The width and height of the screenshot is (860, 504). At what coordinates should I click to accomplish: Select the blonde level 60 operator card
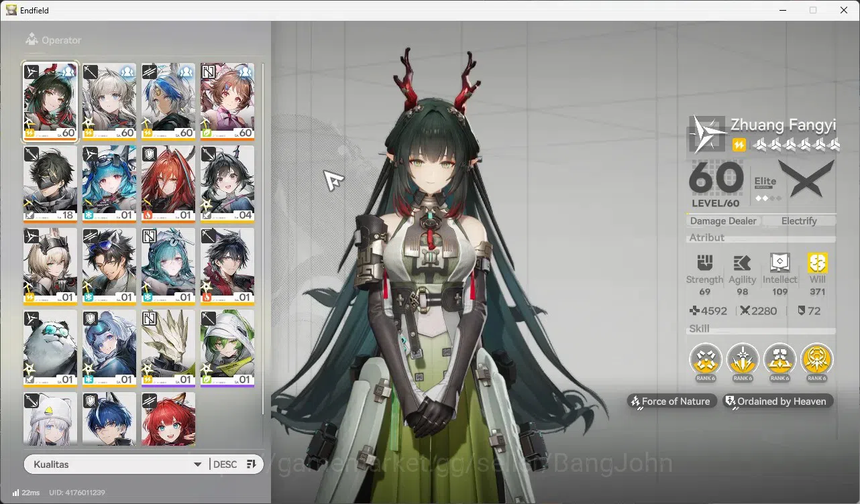click(109, 102)
